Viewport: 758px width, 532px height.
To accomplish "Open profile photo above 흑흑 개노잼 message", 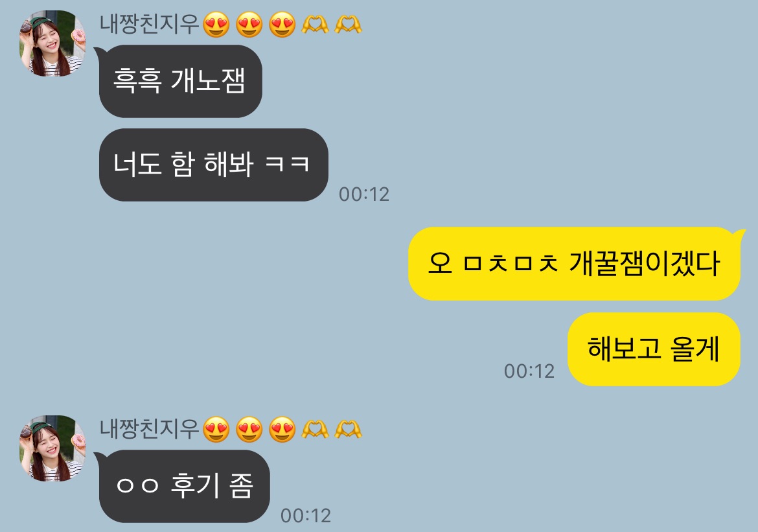I will click(52, 43).
